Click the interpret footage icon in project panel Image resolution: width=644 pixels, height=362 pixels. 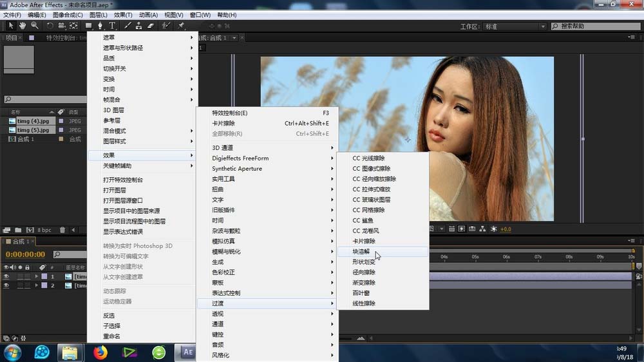click(6, 230)
